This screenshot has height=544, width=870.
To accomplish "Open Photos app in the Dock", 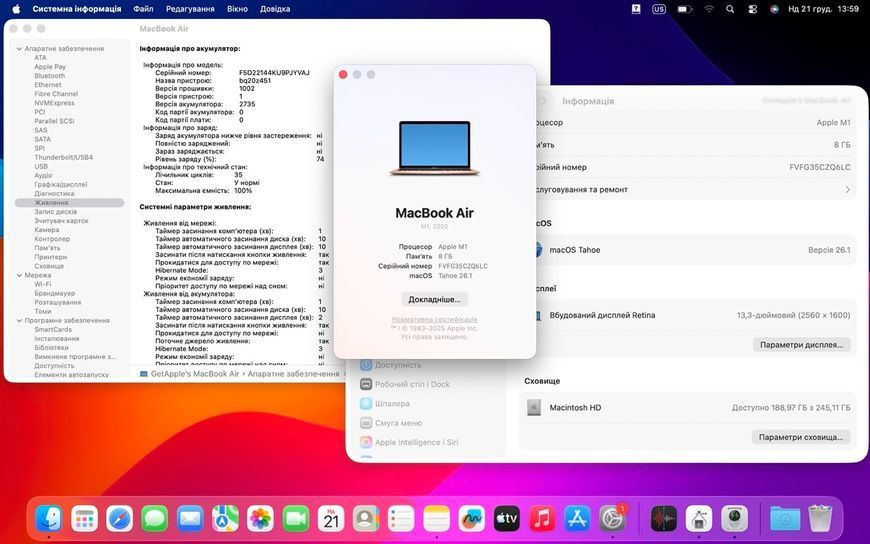I will (260, 520).
